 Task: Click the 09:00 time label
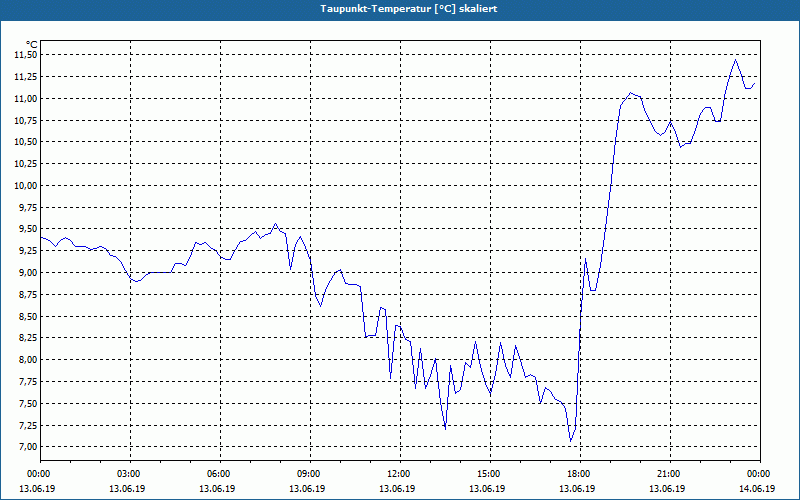click(310, 474)
